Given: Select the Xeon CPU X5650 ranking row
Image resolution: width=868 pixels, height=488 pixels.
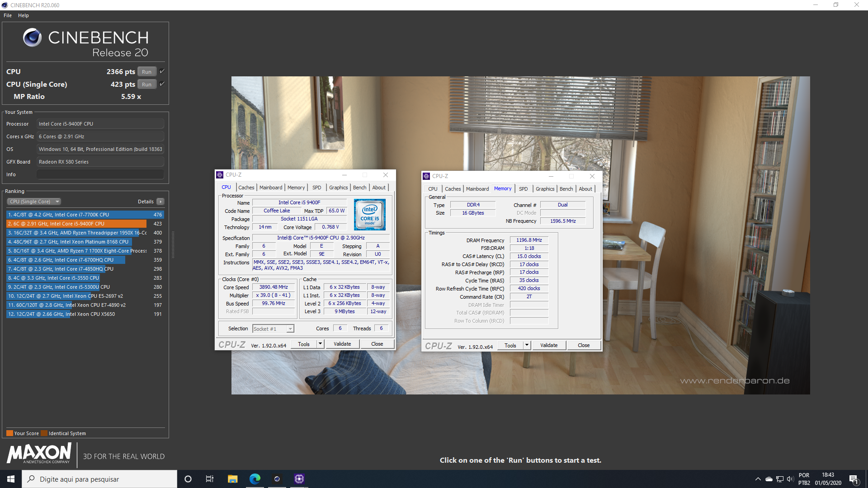Looking at the screenshot, I should click(85, 314).
